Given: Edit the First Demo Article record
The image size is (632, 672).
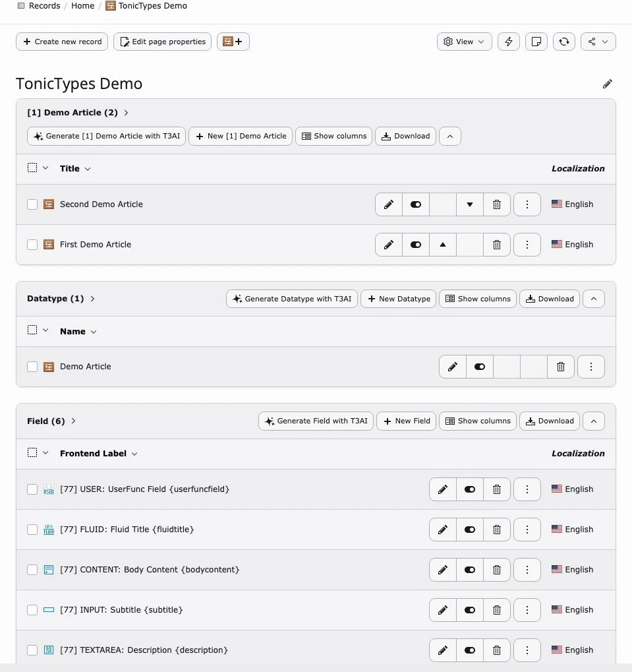Looking at the screenshot, I should coord(388,245).
